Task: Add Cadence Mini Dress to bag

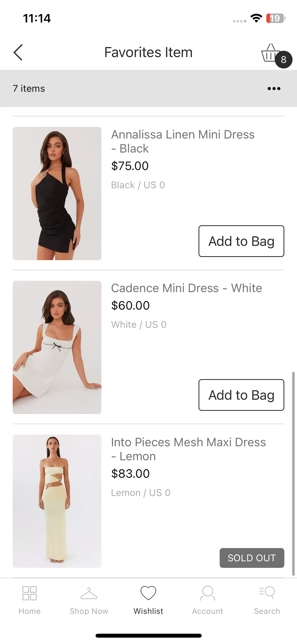Action: 241,395
